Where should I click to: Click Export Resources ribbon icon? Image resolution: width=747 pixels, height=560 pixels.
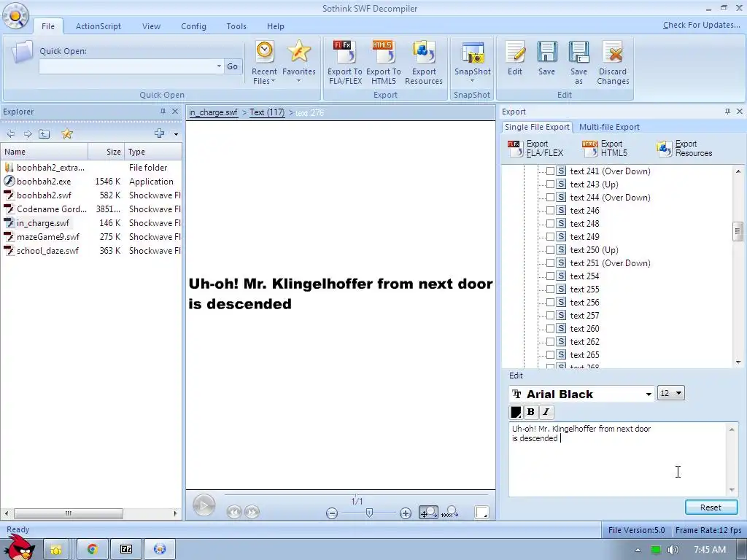pyautogui.click(x=424, y=63)
